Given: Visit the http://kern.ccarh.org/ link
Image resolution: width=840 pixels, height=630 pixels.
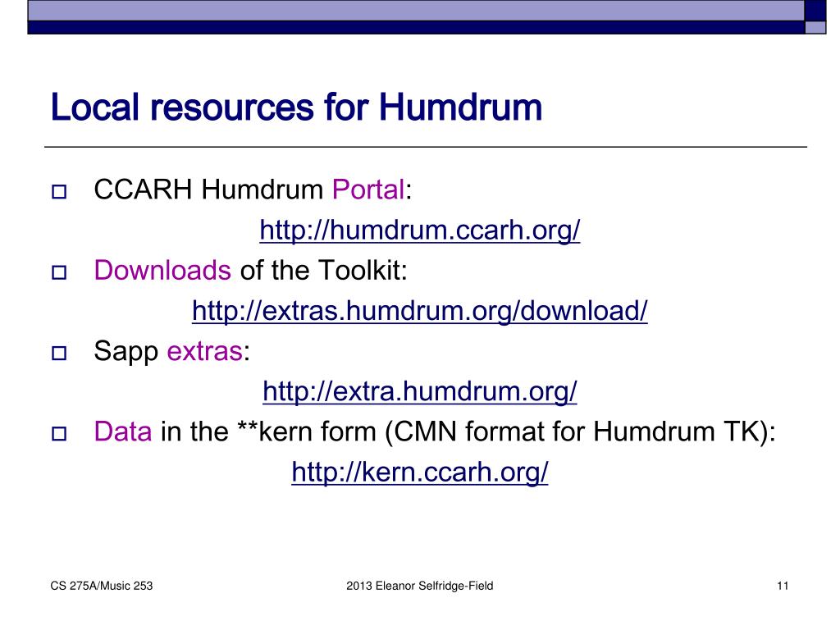Looking at the screenshot, I should click(x=419, y=472).
